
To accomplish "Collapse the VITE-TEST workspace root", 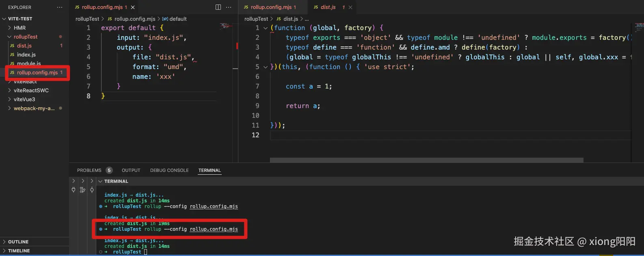I will [4, 19].
